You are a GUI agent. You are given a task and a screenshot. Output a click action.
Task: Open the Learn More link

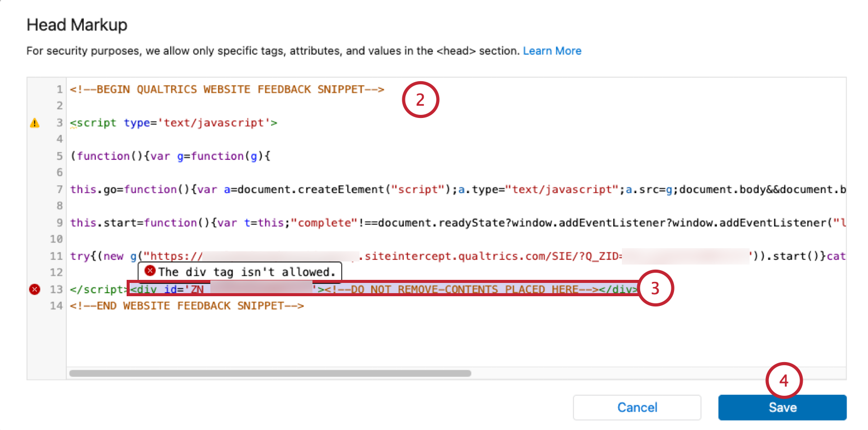click(552, 51)
